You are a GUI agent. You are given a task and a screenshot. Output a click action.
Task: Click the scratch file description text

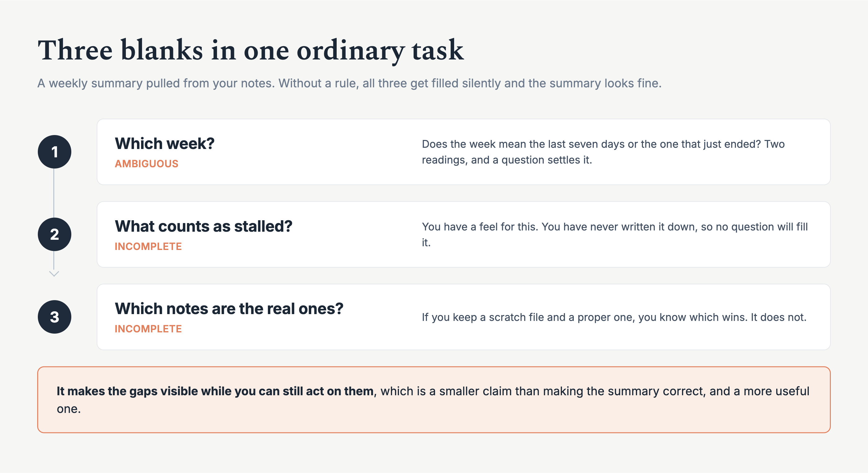point(614,317)
